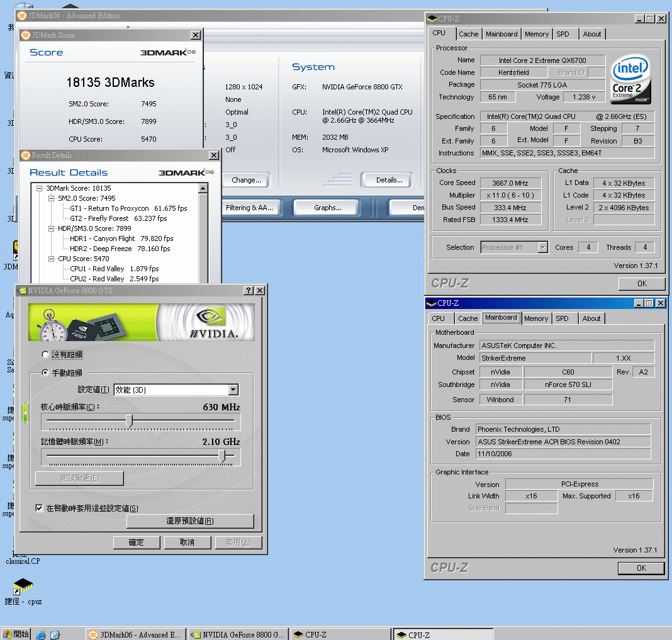Image resolution: width=672 pixels, height=640 pixels.
Task: Click the NVIDIA logo banner in the GeForce dialog
Action: coord(142,322)
